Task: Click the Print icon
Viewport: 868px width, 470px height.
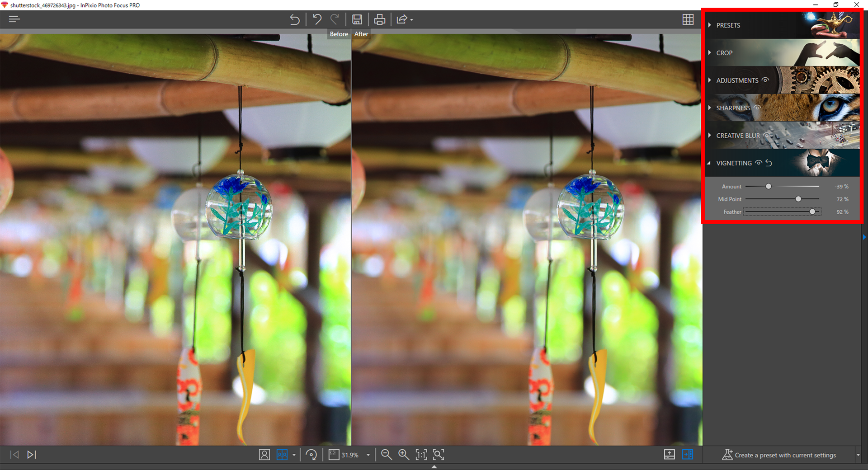Action: tap(380, 19)
